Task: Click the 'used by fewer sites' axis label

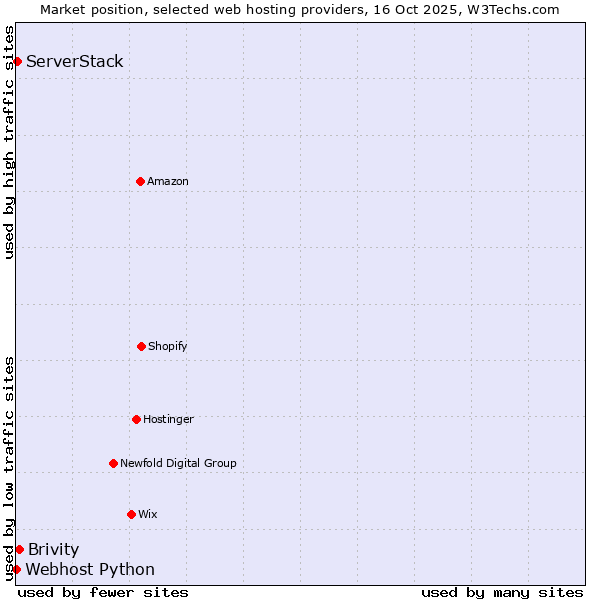Action: (x=103, y=592)
